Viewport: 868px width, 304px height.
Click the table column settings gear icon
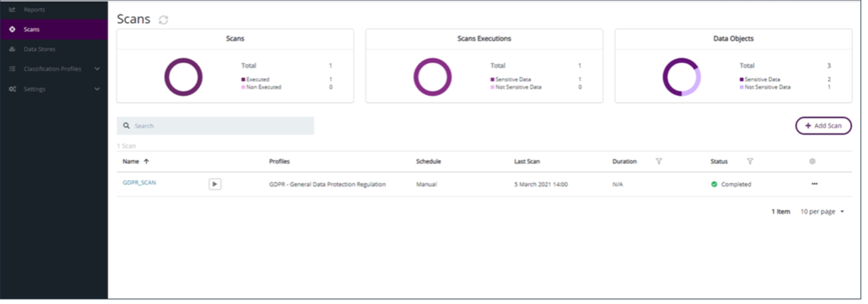pyautogui.click(x=812, y=161)
